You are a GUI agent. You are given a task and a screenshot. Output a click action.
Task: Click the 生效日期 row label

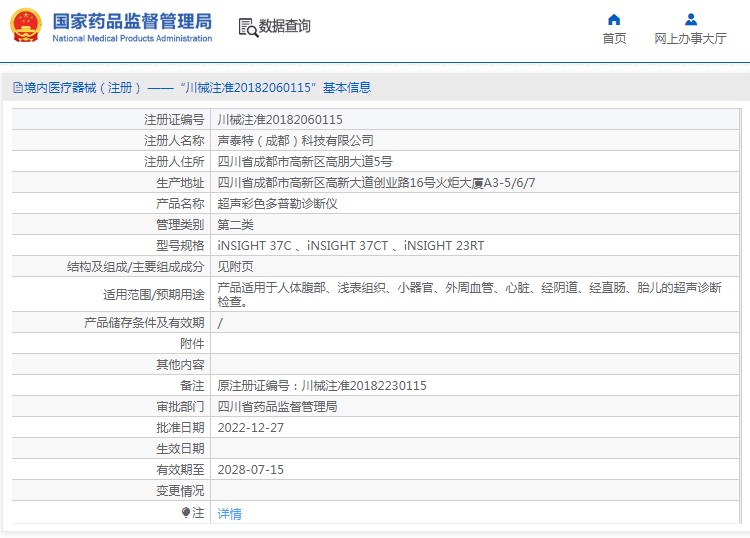180,449
